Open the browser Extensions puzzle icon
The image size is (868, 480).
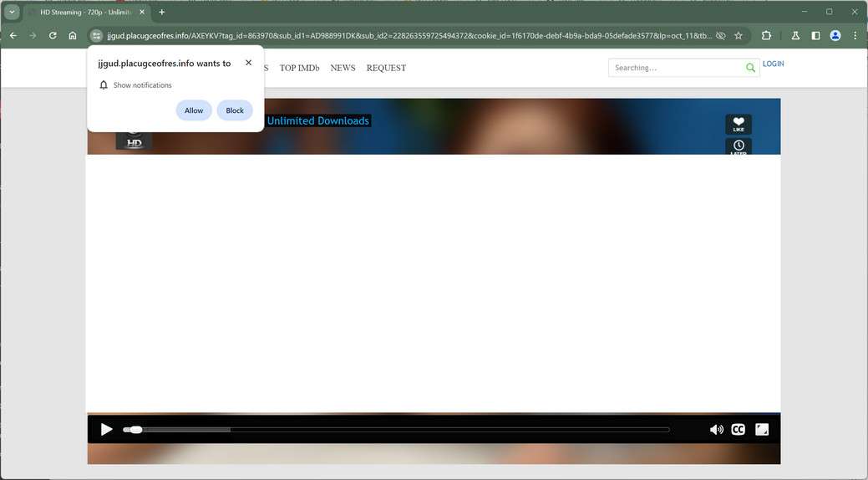coord(766,35)
